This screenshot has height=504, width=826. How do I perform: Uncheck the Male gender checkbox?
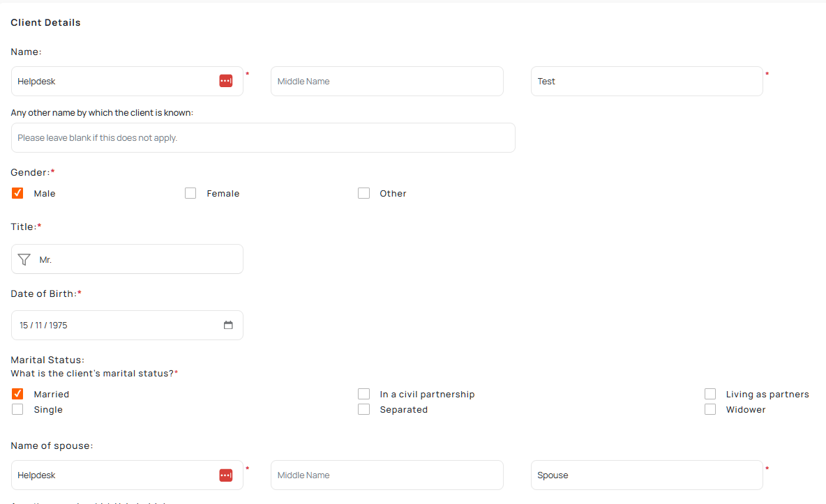click(x=17, y=193)
